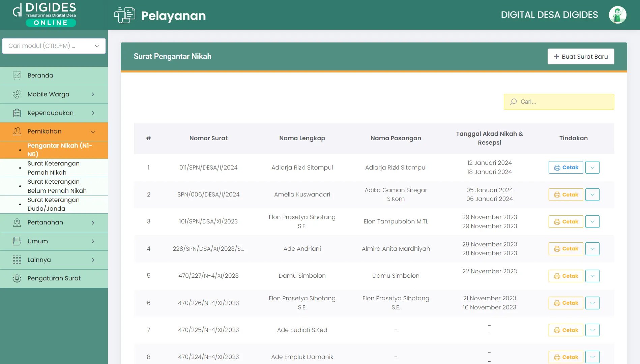
Task: Click the search magnifier icon in Cari field
Action: [x=513, y=102]
